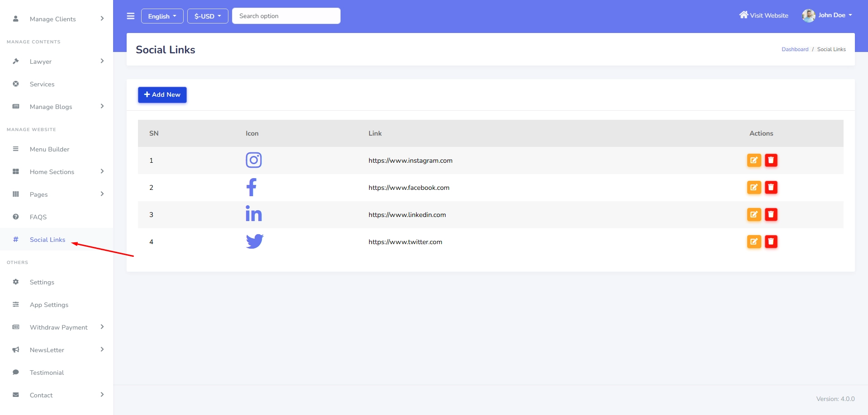
Task: Open the John Doe profile dropdown
Action: (827, 15)
